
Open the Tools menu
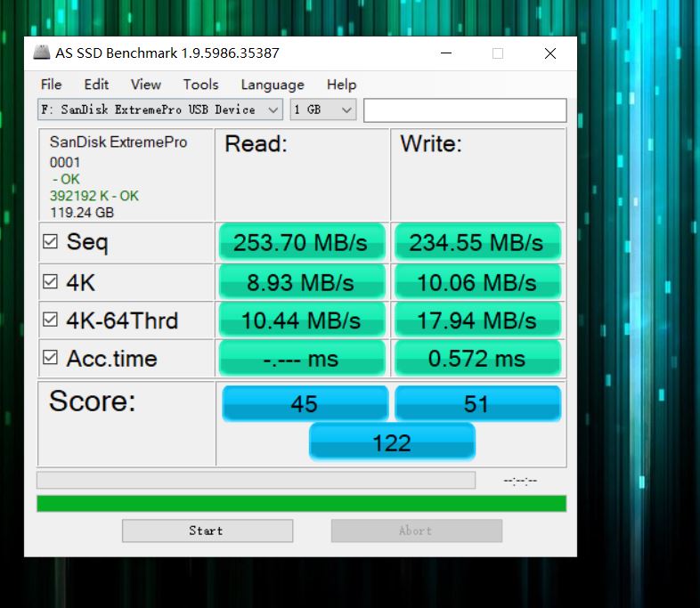coord(201,85)
